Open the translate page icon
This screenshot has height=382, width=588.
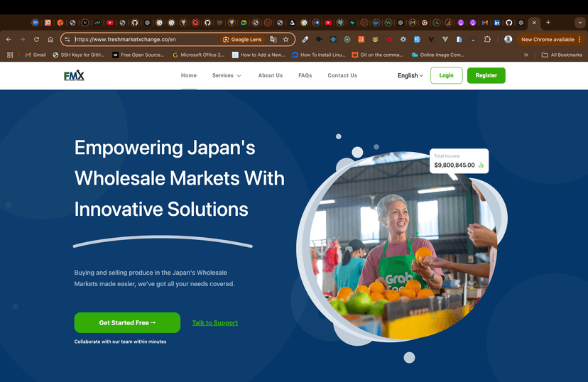(x=273, y=39)
